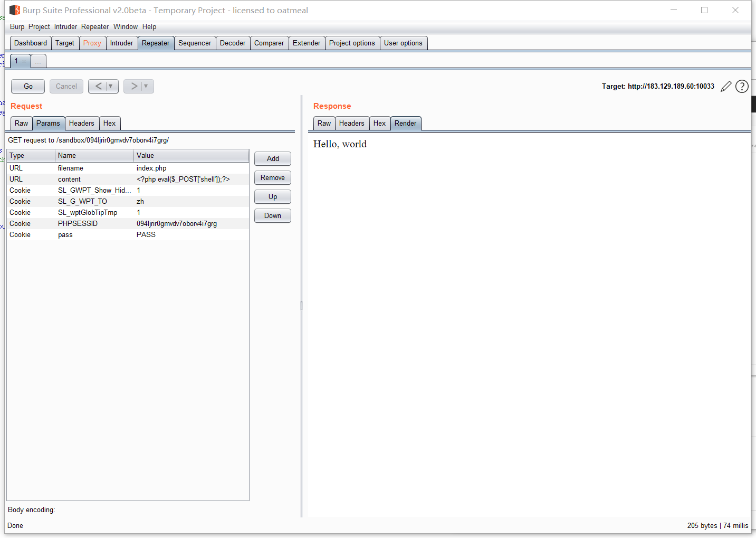
Task: Switch to the Comparer tab
Action: coord(269,43)
